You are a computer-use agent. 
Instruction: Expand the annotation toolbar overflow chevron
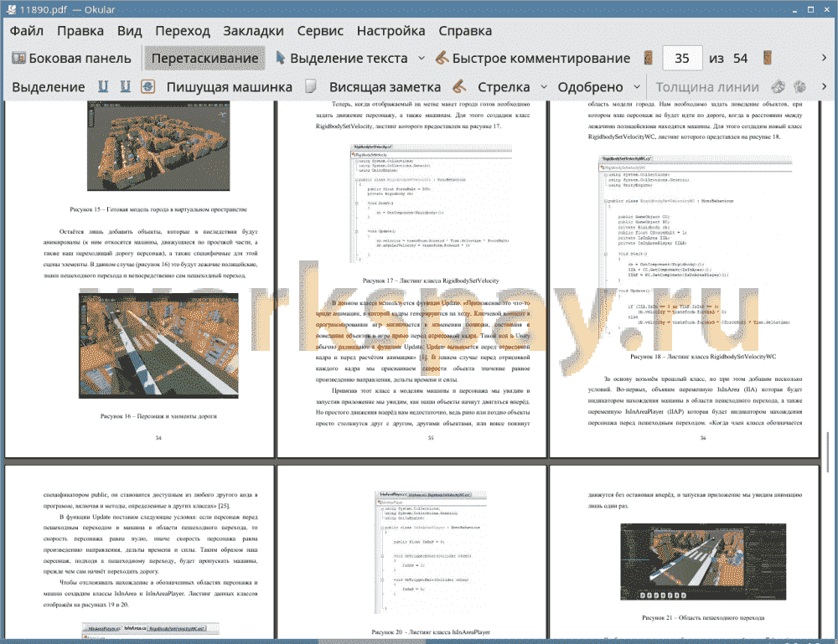click(x=824, y=86)
